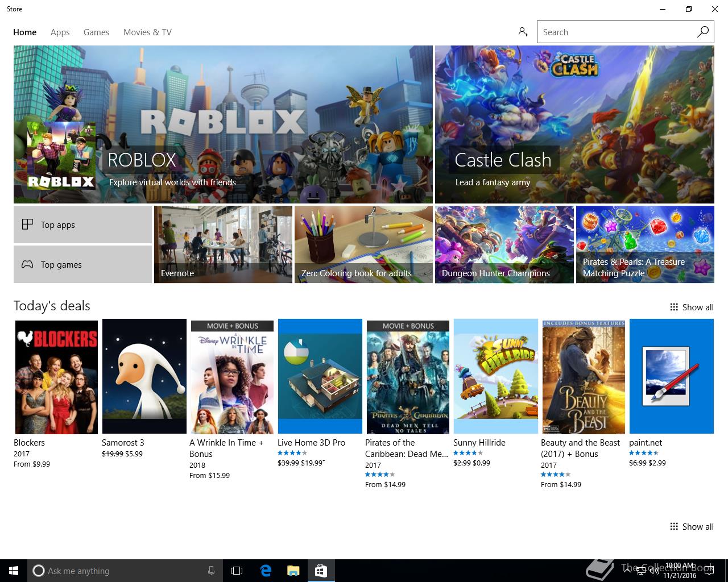
Task: Click 'Beauty and the Beast (2017) + Bonus' title
Action: pyautogui.click(x=580, y=448)
